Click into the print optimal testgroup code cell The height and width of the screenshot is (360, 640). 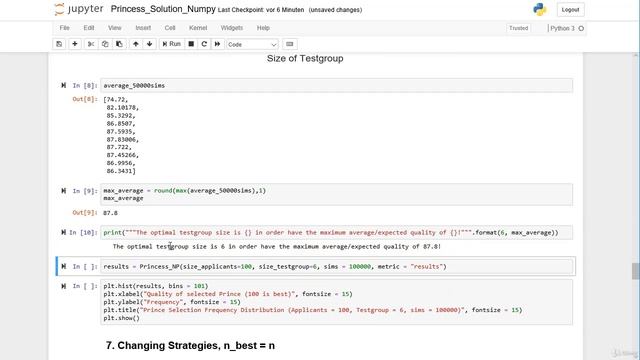coord(336,232)
